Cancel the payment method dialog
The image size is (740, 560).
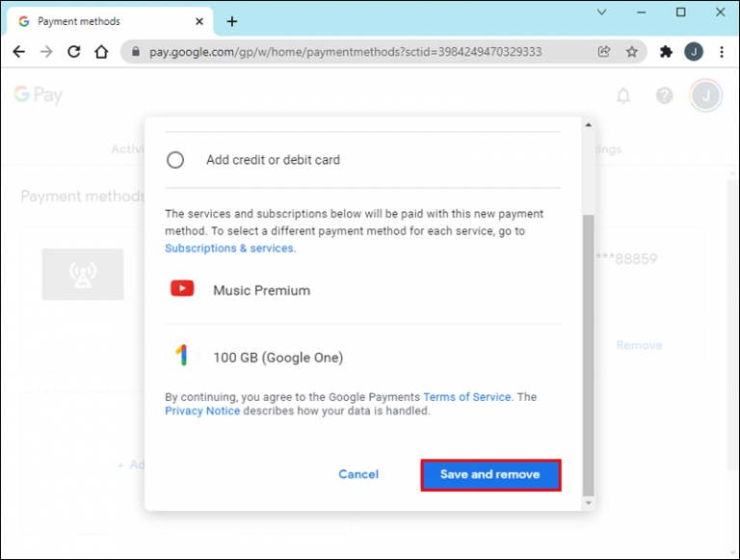[x=358, y=474]
